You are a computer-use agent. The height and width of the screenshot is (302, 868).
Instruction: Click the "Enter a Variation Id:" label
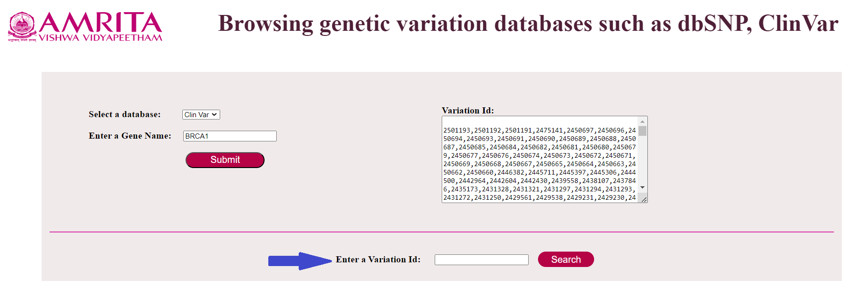tap(378, 260)
